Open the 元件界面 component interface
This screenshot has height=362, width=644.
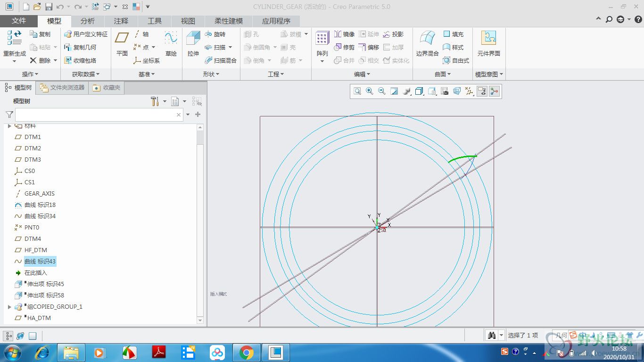click(488, 44)
